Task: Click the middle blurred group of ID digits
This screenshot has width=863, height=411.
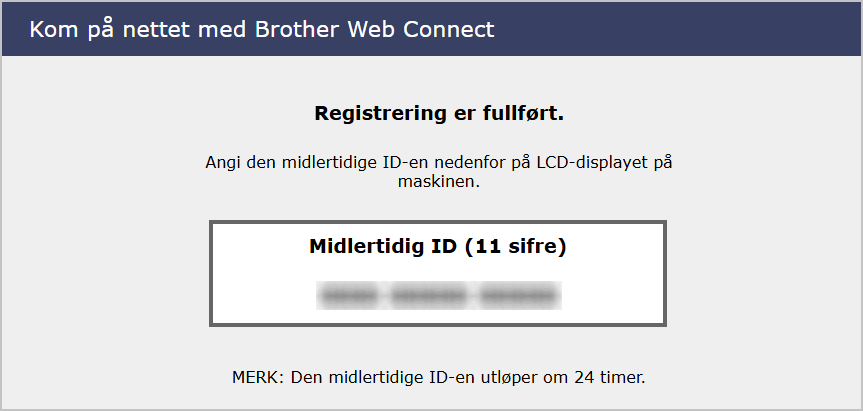Action: pos(430,294)
